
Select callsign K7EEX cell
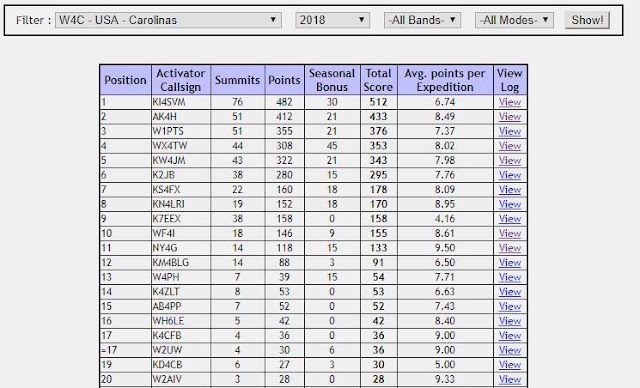(x=181, y=219)
